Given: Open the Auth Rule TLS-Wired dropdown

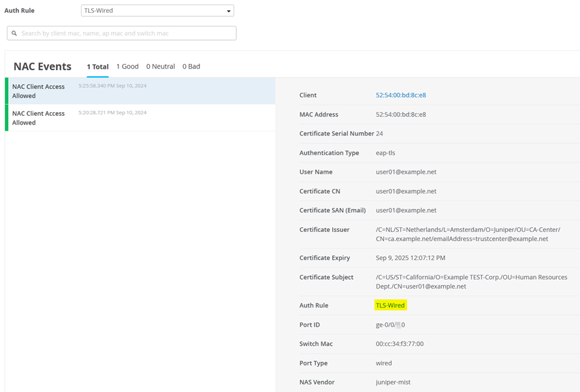Looking at the screenshot, I should (157, 11).
